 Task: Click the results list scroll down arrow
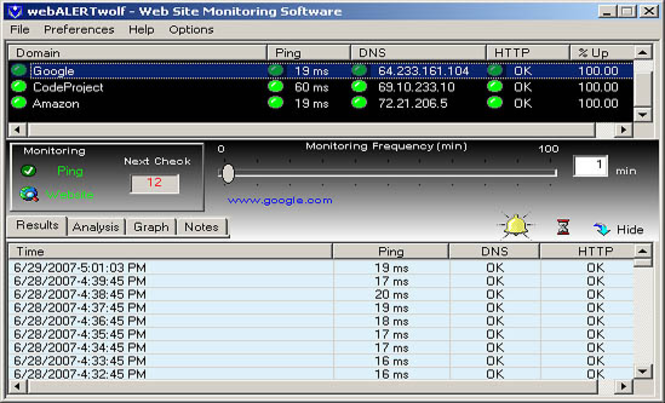tap(643, 372)
